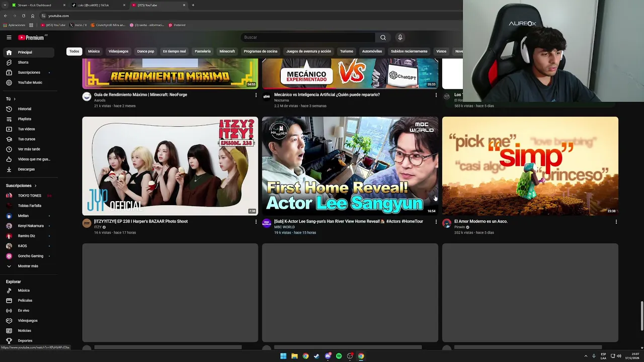Select the Minecraft filter chip

click(x=227, y=51)
